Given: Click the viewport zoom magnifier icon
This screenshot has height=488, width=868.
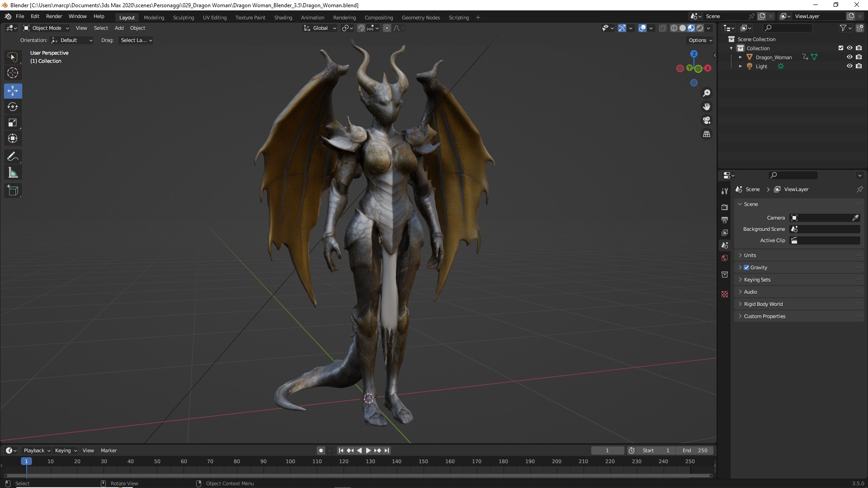Looking at the screenshot, I should pyautogui.click(x=707, y=93).
